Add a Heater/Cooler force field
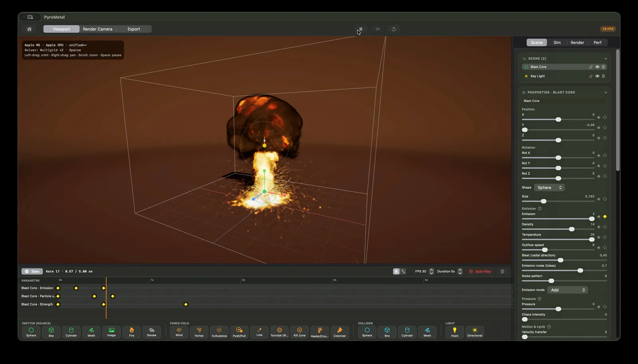Screen dimensions: 638x364 319,332
